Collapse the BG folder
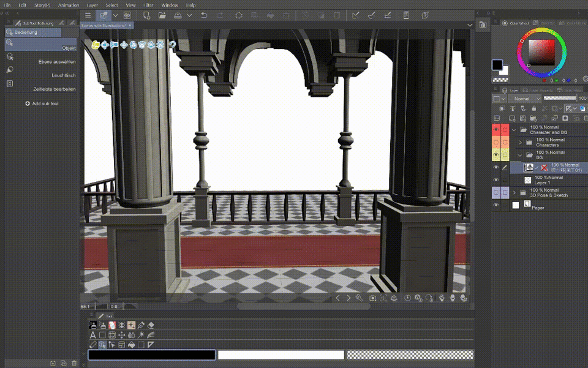588x368 pixels. (x=520, y=155)
